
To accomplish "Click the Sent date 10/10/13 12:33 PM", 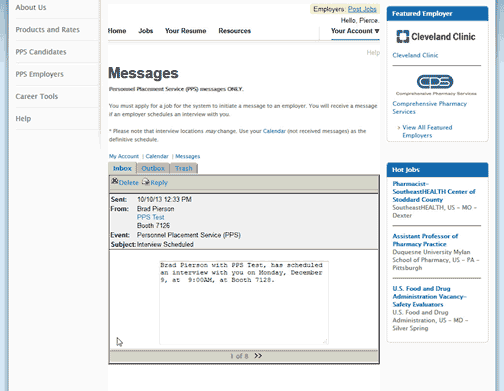I will pos(164,199).
